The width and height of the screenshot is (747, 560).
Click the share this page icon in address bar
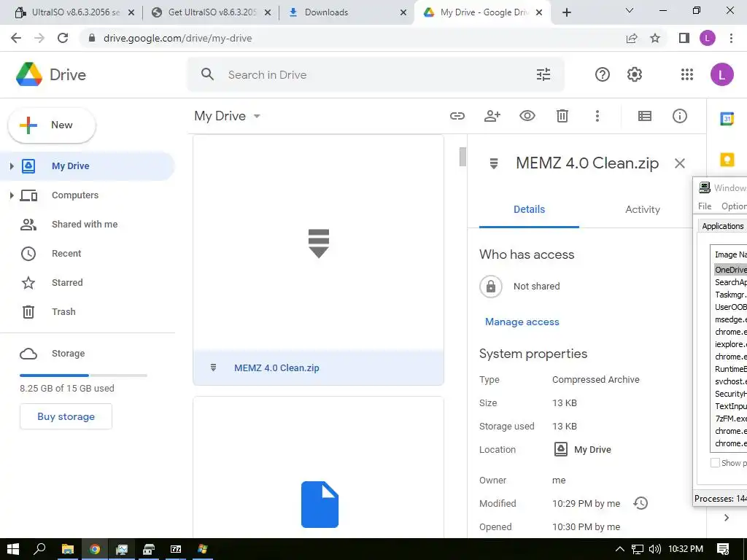632,38
